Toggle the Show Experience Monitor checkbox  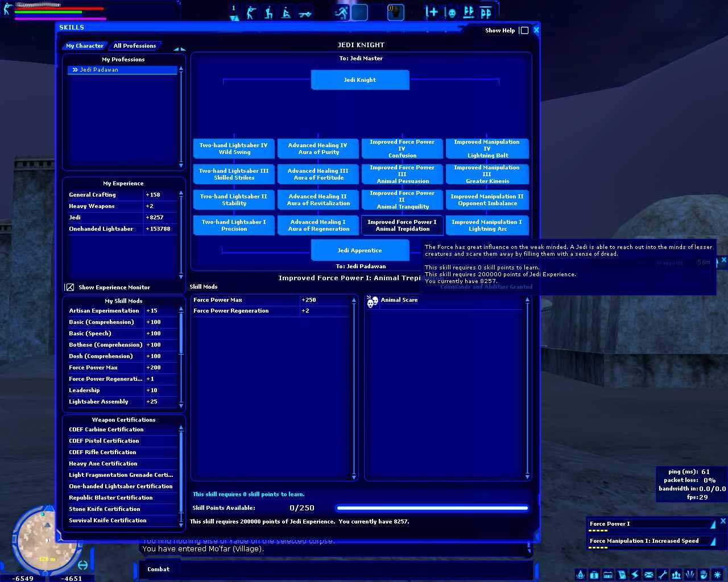(x=69, y=288)
